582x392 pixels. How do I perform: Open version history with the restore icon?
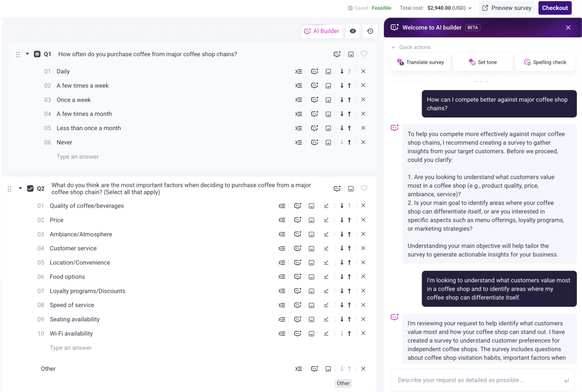[370, 31]
